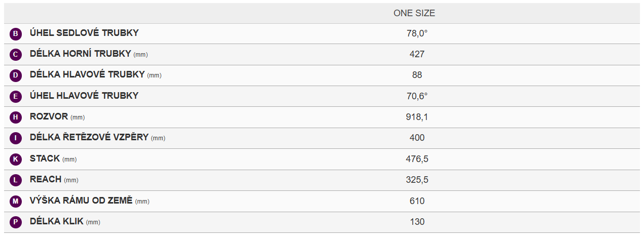
Task: Click the purple D badge icon
Action: point(16,75)
